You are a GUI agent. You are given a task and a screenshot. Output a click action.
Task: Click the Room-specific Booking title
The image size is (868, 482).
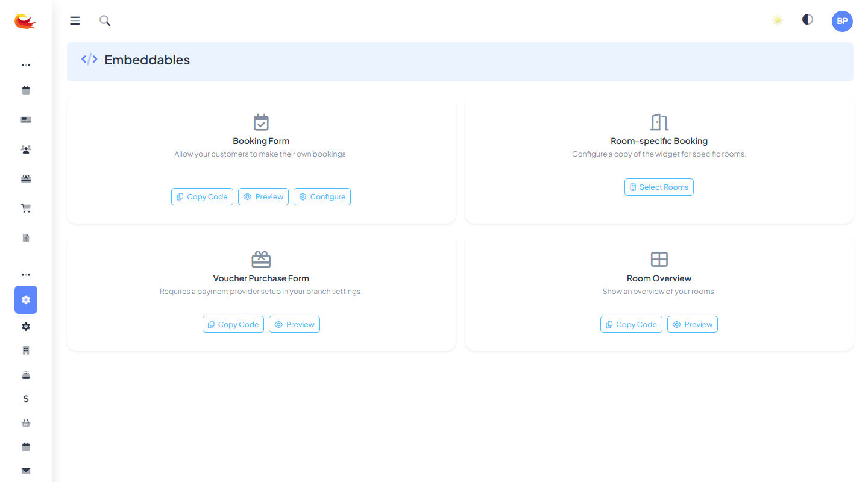pos(659,141)
